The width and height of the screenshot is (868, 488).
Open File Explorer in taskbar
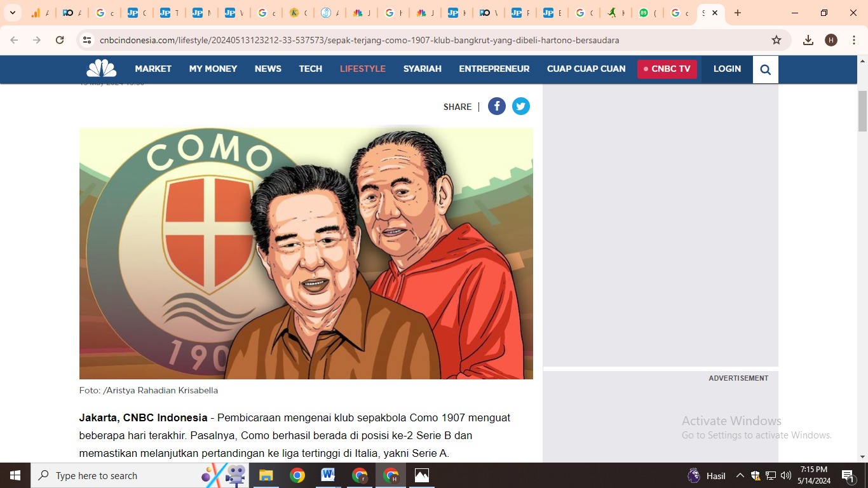point(266,475)
